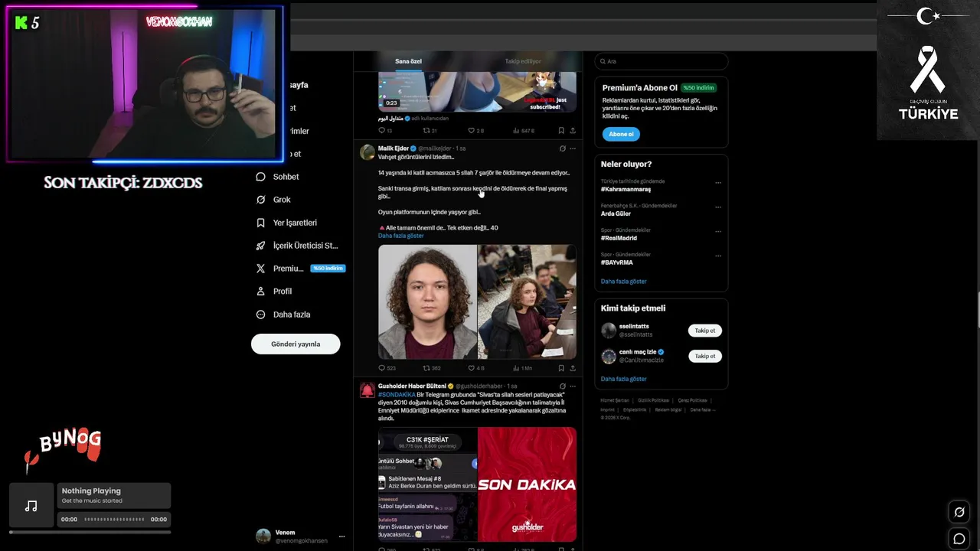Open #Kahramanmaraş trending topic
This screenshot has height=551, width=980.
coord(626,189)
